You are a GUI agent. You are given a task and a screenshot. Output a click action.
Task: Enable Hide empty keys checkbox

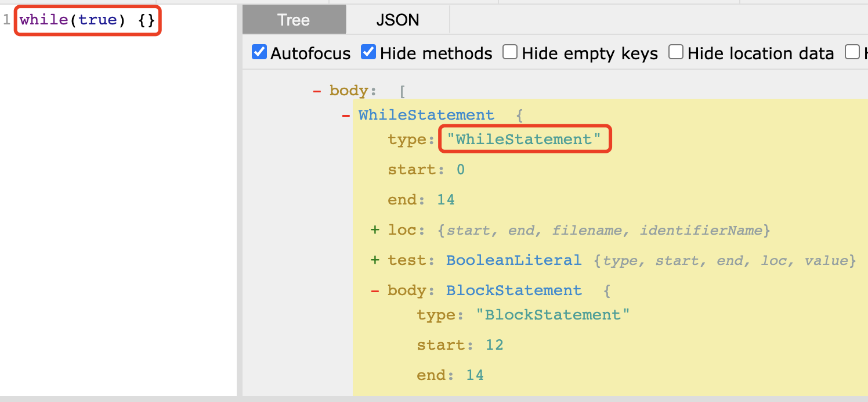pos(510,53)
